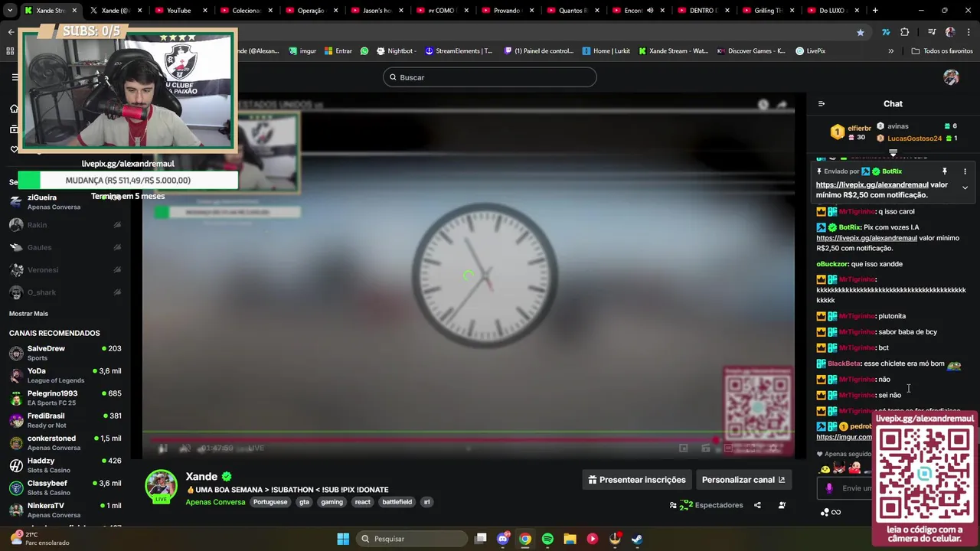Open Spotify from the taskbar
Screen dimensions: 980x551
pos(547,539)
